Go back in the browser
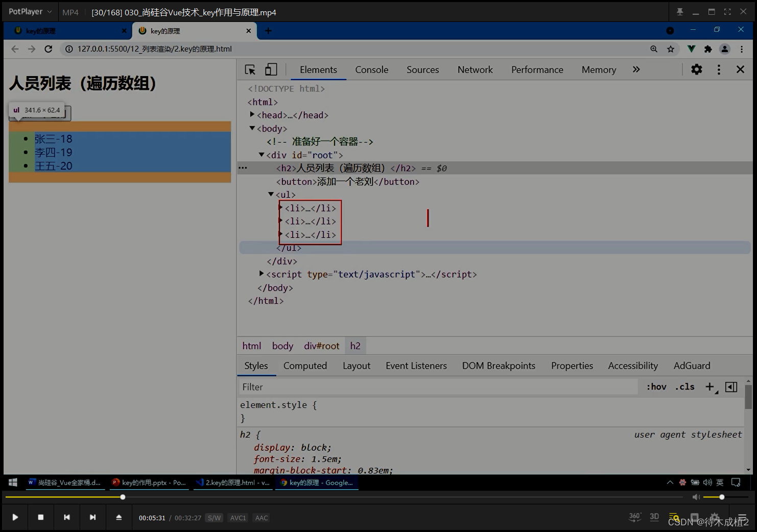The height and width of the screenshot is (532, 757). pyautogui.click(x=15, y=49)
